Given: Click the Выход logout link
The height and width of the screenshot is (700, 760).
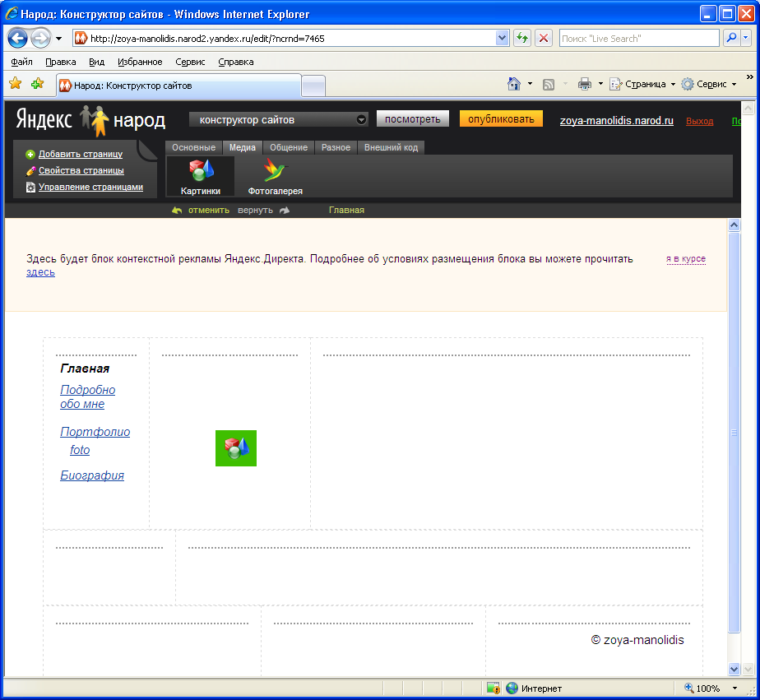Looking at the screenshot, I should tap(699, 121).
